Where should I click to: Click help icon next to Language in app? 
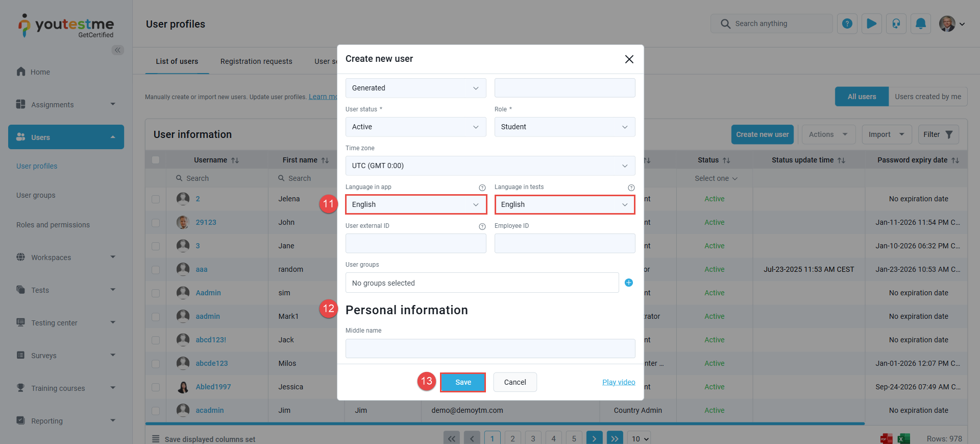[x=482, y=188]
